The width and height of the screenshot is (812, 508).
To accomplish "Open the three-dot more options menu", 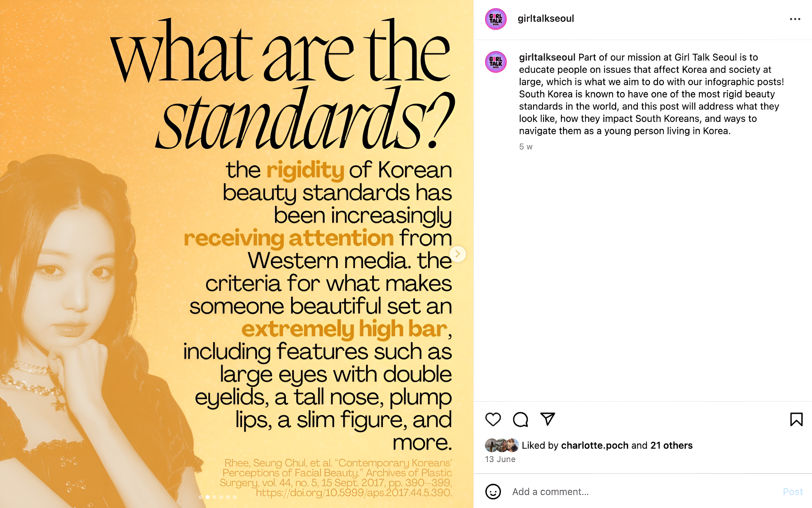I will pos(795,19).
